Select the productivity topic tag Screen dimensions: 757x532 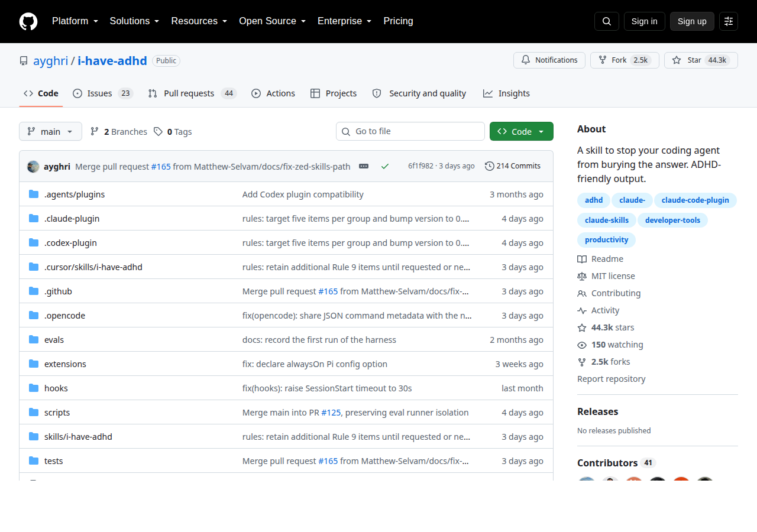pos(606,240)
